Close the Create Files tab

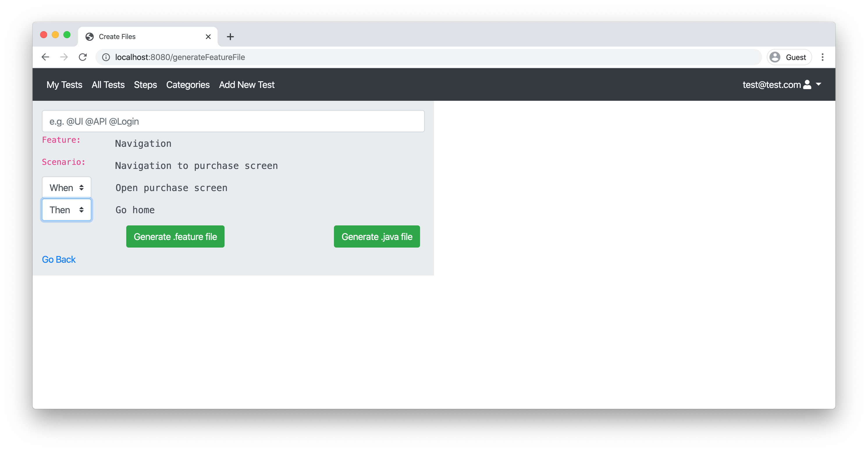tap(208, 36)
